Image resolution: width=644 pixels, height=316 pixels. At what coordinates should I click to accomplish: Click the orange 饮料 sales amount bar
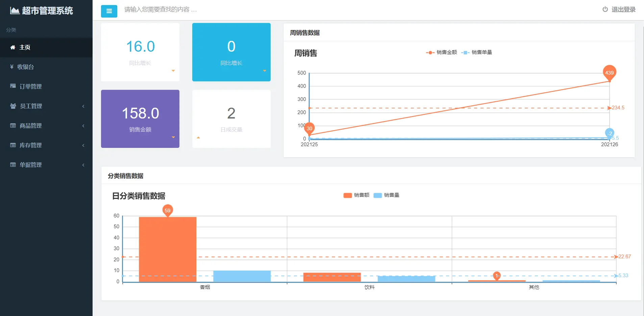[332, 277]
